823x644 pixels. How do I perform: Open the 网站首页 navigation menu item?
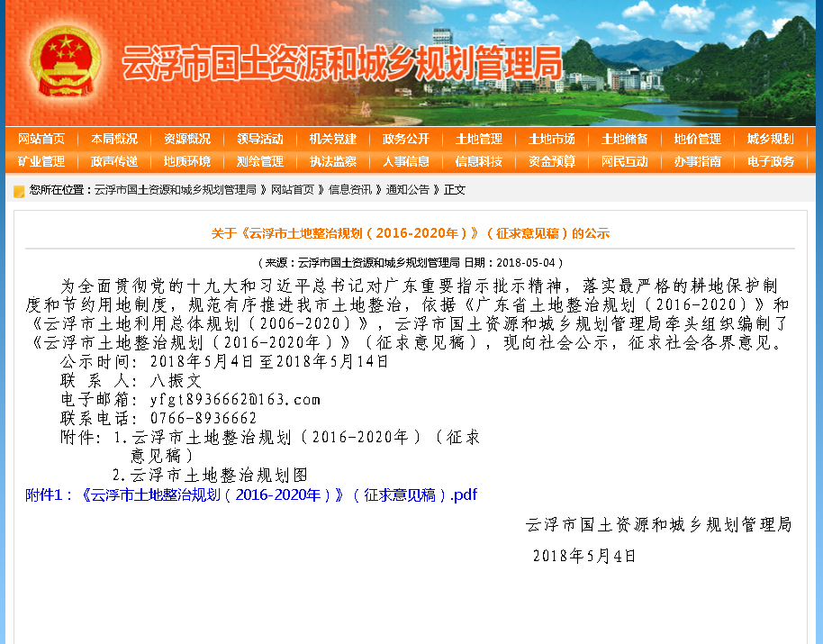pos(41,139)
